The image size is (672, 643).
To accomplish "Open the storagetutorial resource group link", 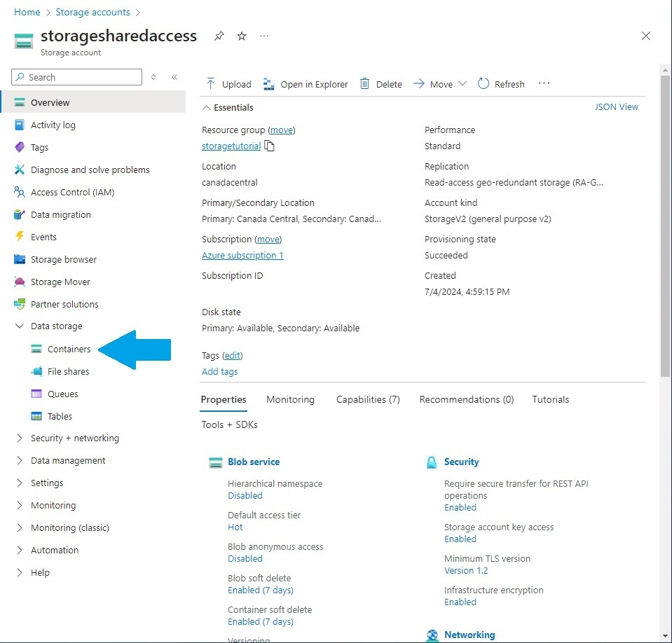I will pos(231,146).
